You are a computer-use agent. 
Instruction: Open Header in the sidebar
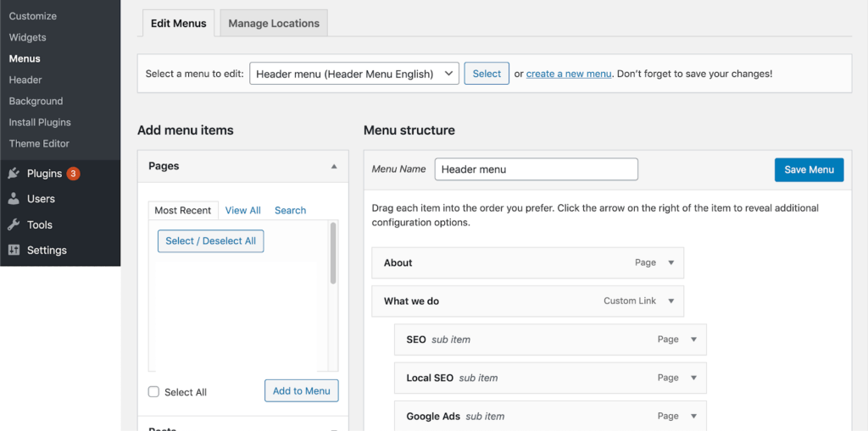click(x=25, y=80)
